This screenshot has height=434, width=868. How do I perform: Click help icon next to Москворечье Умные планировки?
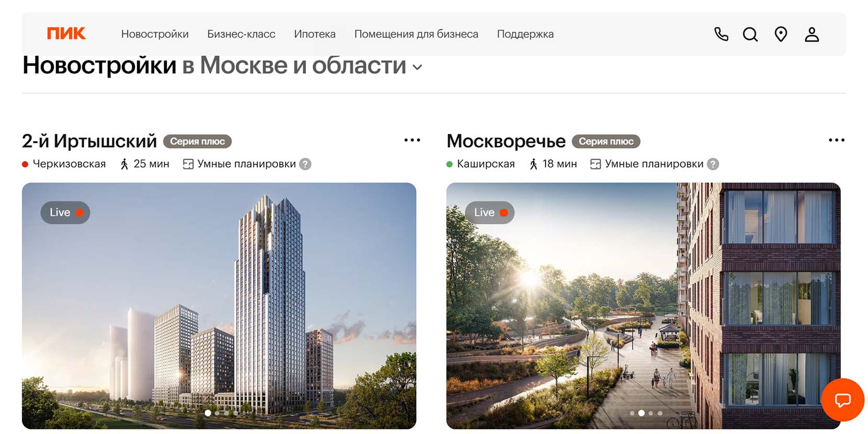713,164
